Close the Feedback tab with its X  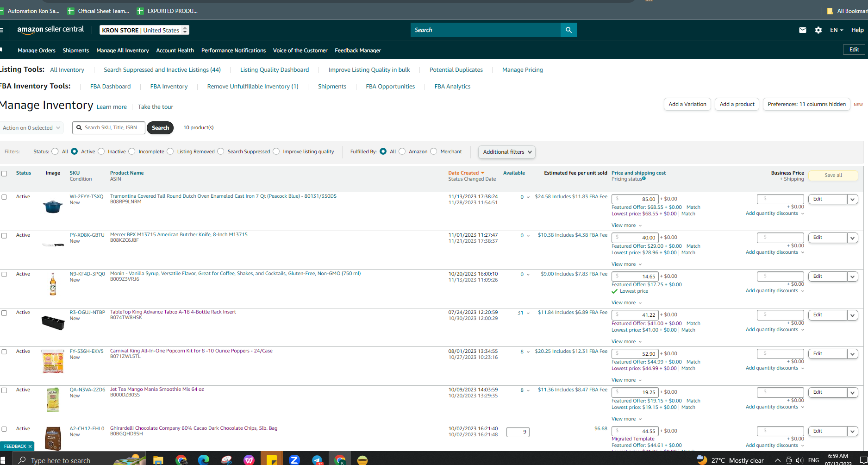point(30,446)
